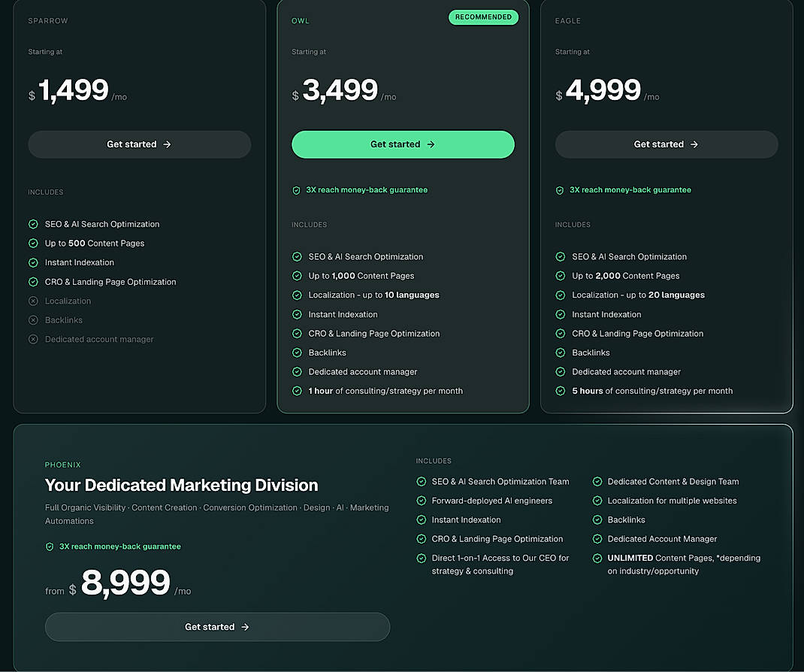Click Owl's Backlinks check icon
The image size is (804, 672).
pyautogui.click(x=297, y=353)
